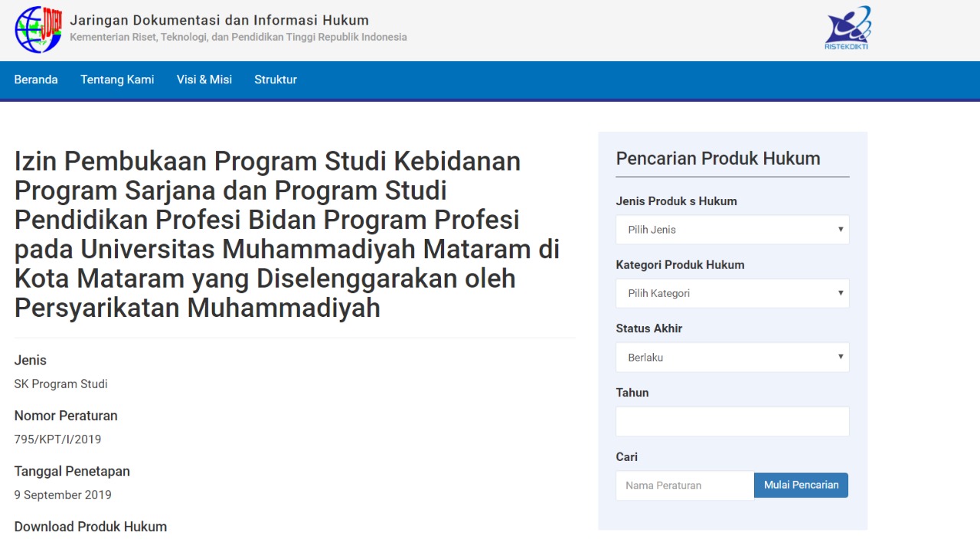This screenshot has height=552, width=980.
Task: Click the Jenis Produk s Hukum label
Action: click(676, 201)
